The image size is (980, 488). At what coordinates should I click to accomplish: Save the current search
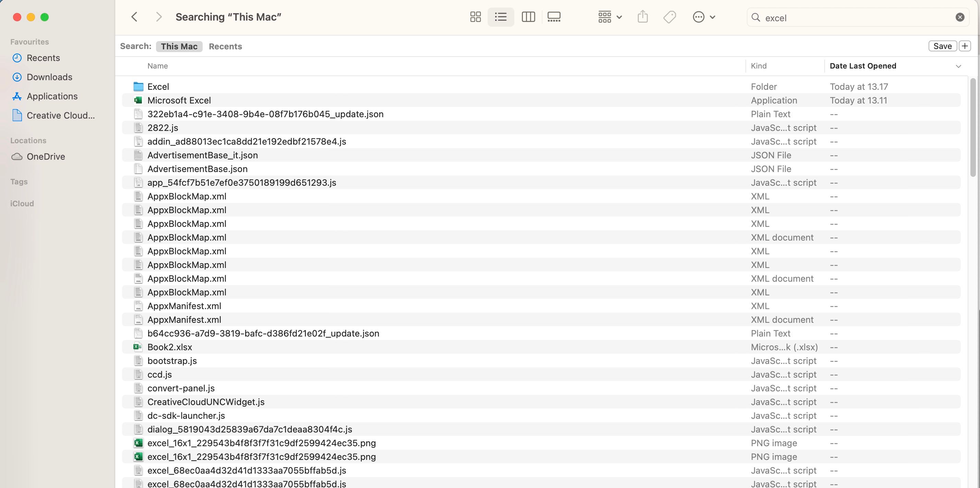942,46
